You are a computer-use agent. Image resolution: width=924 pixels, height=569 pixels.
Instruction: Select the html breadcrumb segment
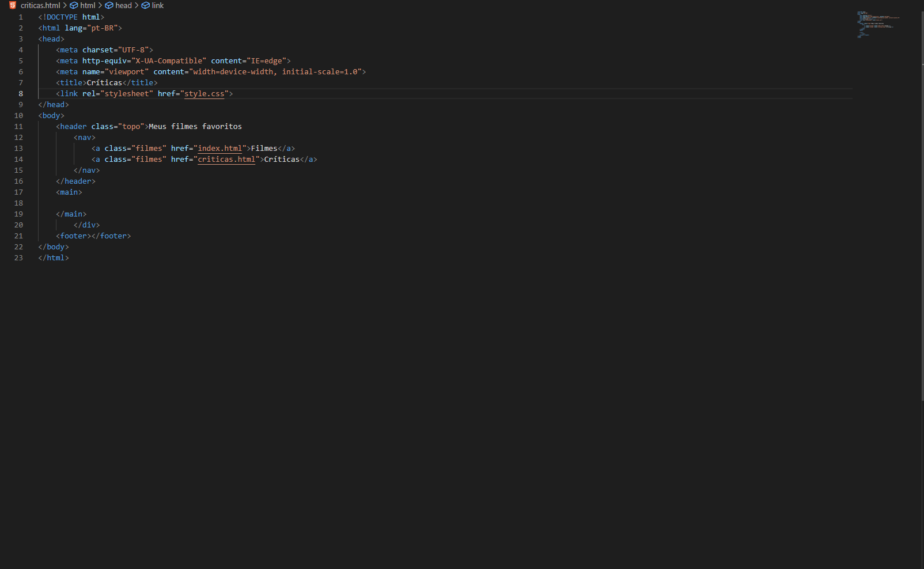tap(88, 5)
